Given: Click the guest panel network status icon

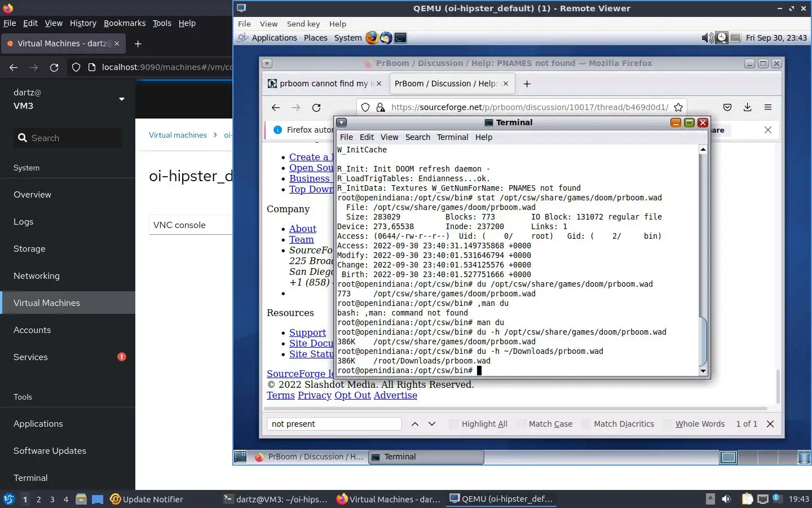Looking at the screenshot, I should coord(736,38).
